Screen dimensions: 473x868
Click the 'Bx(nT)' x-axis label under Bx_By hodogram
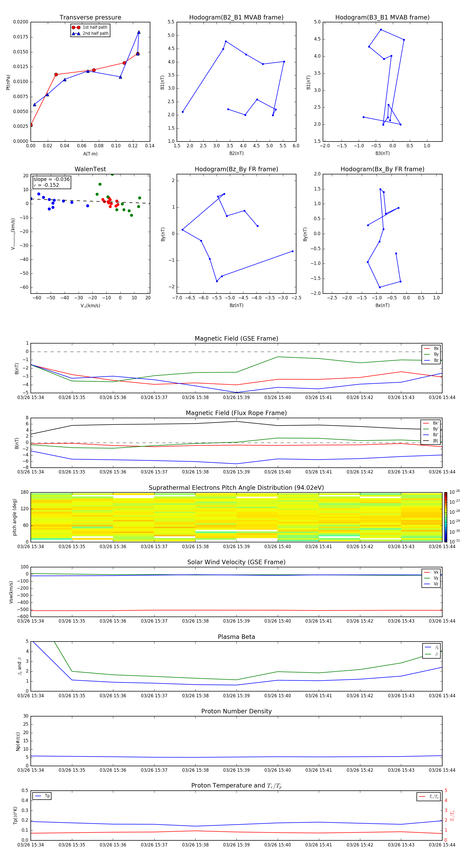382,305
